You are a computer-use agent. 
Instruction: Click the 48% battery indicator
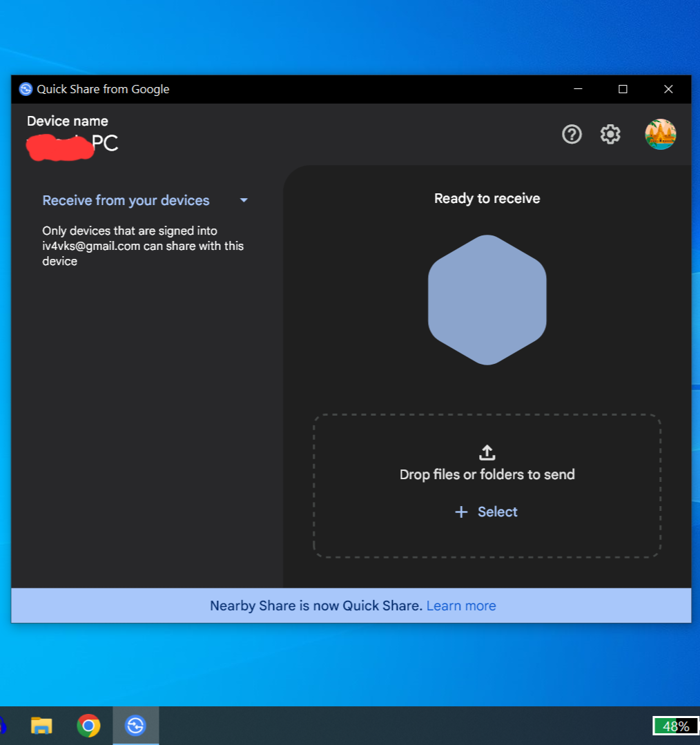pyautogui.click(x=675, y=726)
